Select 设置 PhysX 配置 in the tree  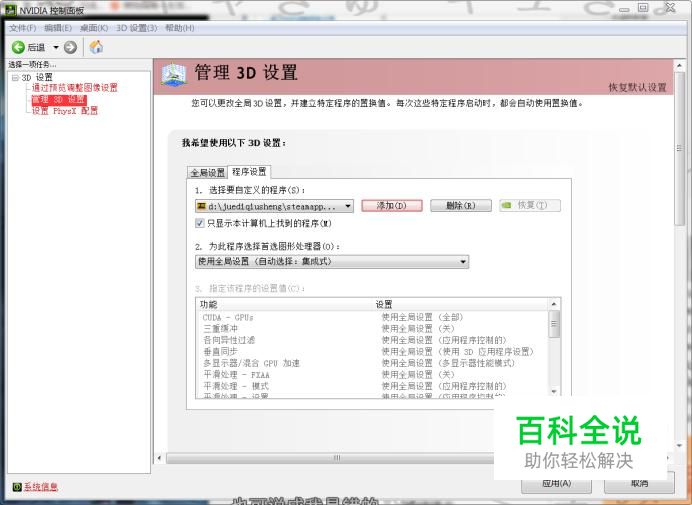(x=65, y=110)
